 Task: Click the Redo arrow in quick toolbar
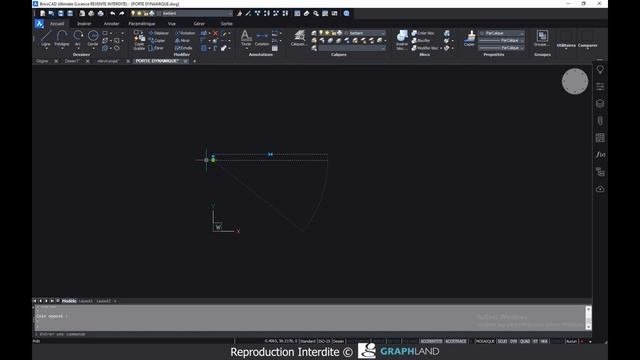(x=122, y=13)
